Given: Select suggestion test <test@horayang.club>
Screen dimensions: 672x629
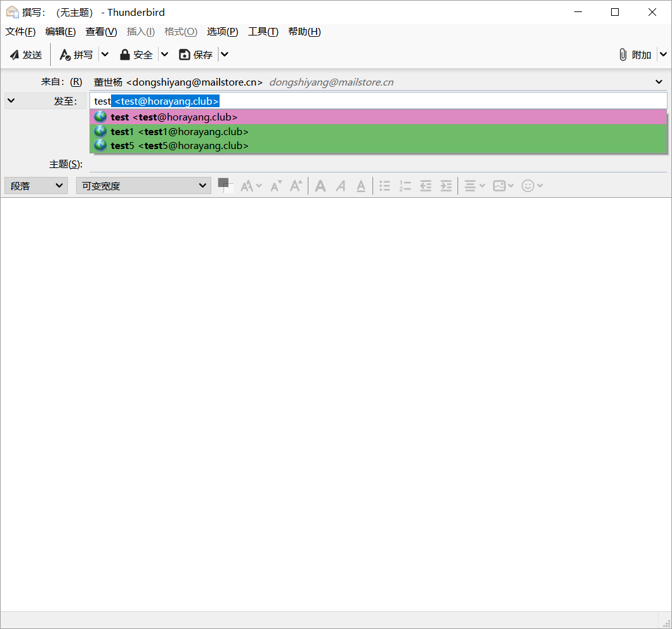Looking at the screenshot, I should (378, 117).
